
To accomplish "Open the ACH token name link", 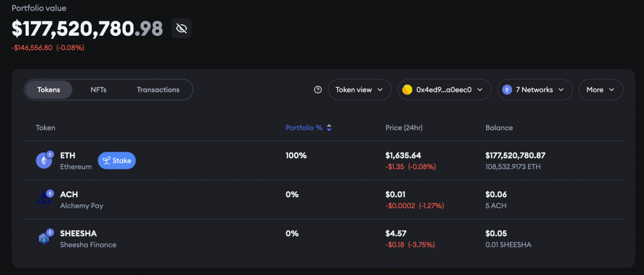I will pos(69,194).
